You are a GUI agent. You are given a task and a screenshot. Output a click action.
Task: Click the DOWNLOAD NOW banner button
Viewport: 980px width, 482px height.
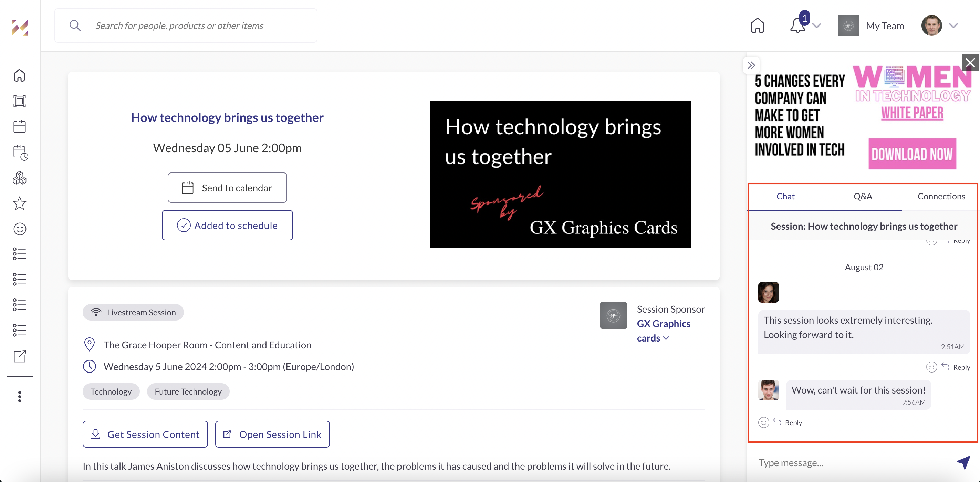click(x=912, y=154)
